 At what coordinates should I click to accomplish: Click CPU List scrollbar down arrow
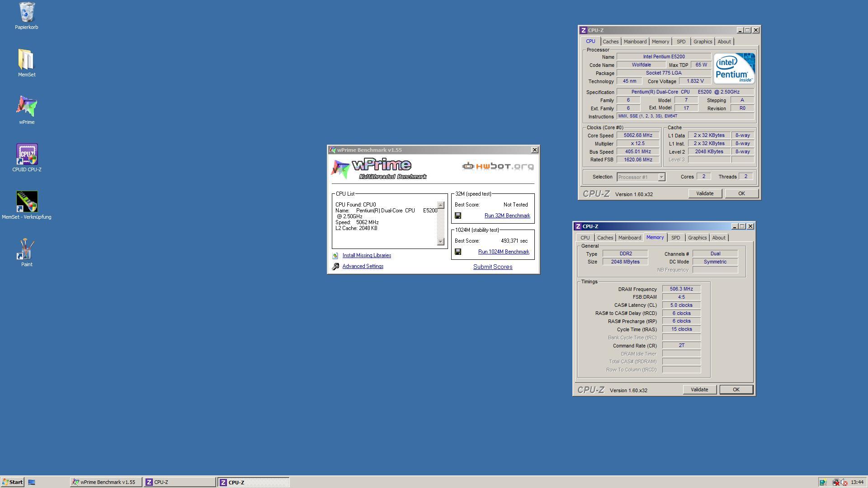pyautogui.click(x=441, y=242)
